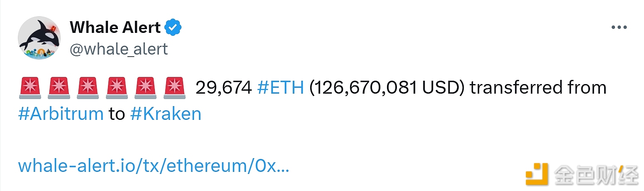Click the fifth red siren emoji
The image size is (644, 191).
146,88
